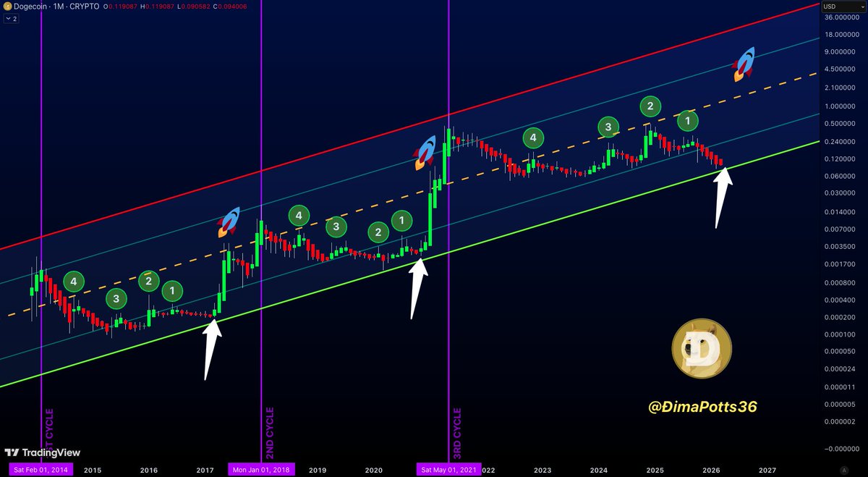
Task: Expand the collapsed indicators list showing 2
Action: (x=12, y=19)
